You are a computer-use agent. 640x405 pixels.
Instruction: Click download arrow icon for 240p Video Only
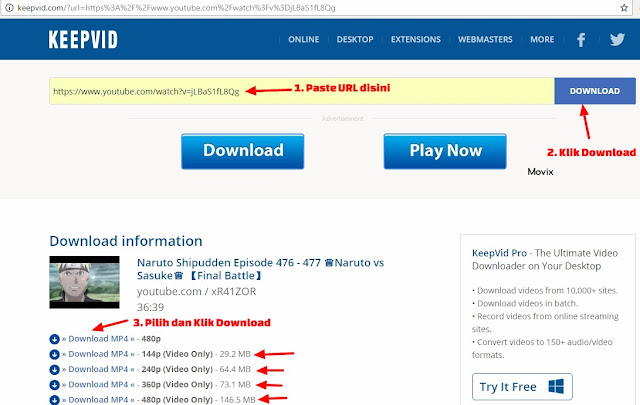pyautogui.click(x=54, y=369)
